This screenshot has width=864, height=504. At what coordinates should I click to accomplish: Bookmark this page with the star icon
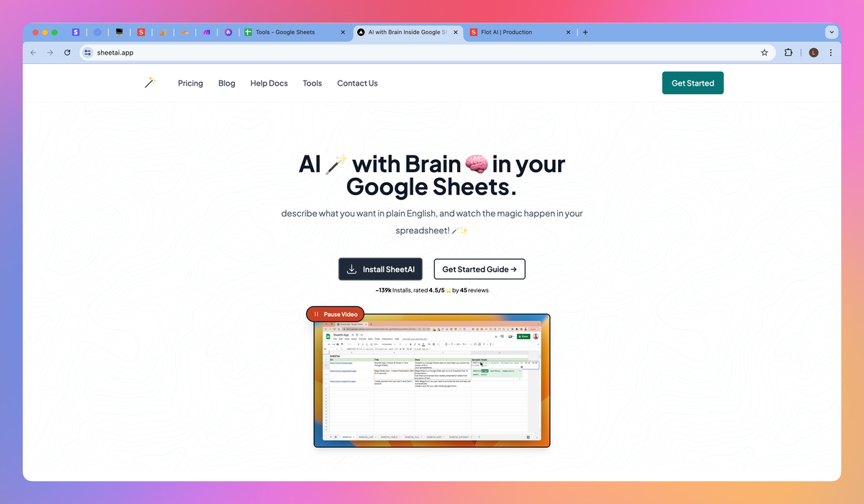coord(765,53)
